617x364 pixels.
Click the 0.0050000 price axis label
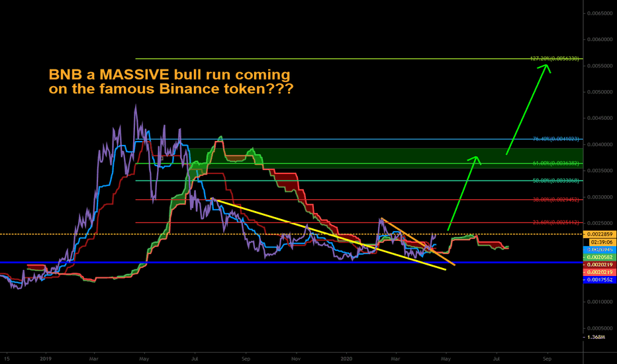(600, 92)
